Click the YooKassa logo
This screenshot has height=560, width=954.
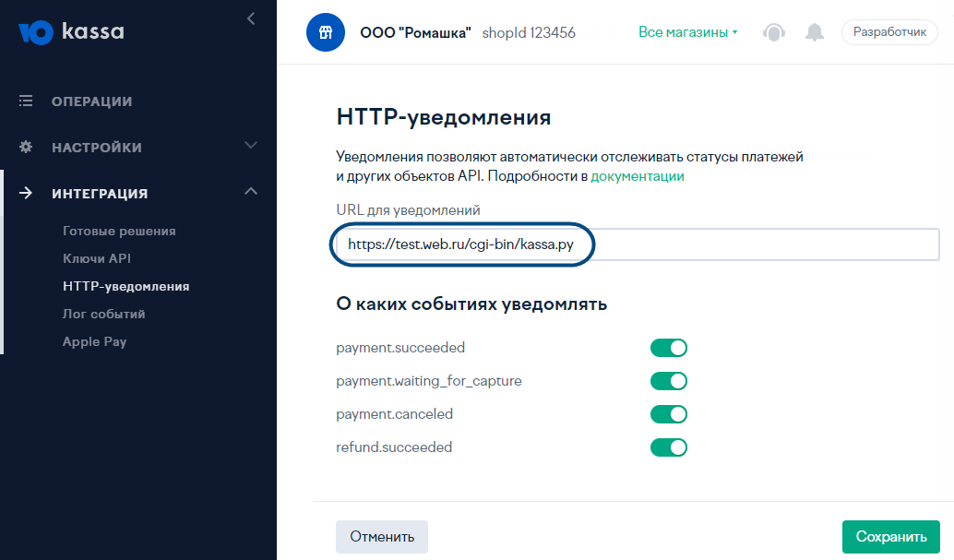click(x=71, y=31)
